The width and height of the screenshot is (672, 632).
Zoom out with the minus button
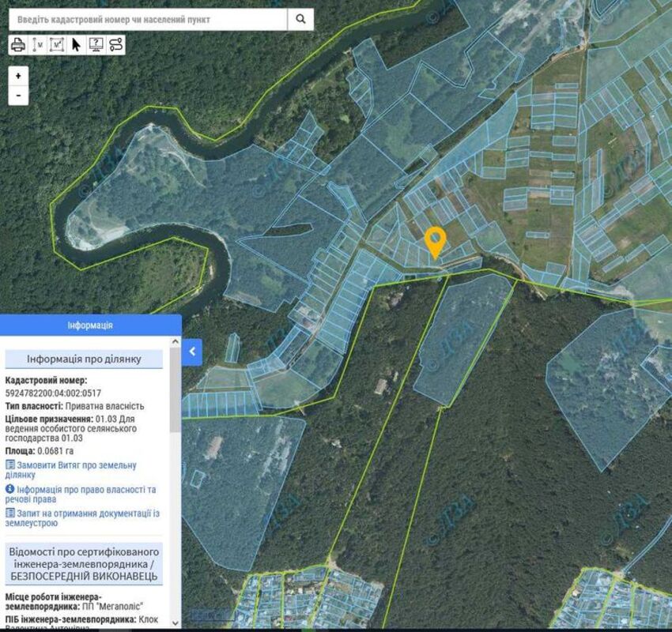18,96
